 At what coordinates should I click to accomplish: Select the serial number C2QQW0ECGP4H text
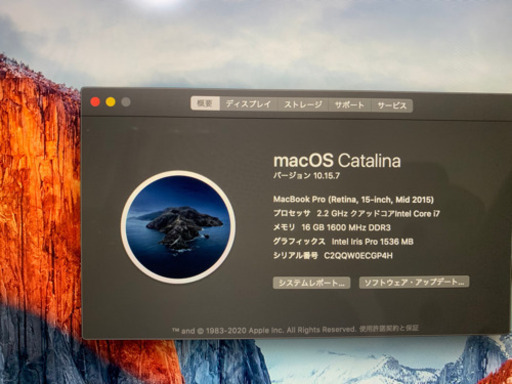pos(358,256)
